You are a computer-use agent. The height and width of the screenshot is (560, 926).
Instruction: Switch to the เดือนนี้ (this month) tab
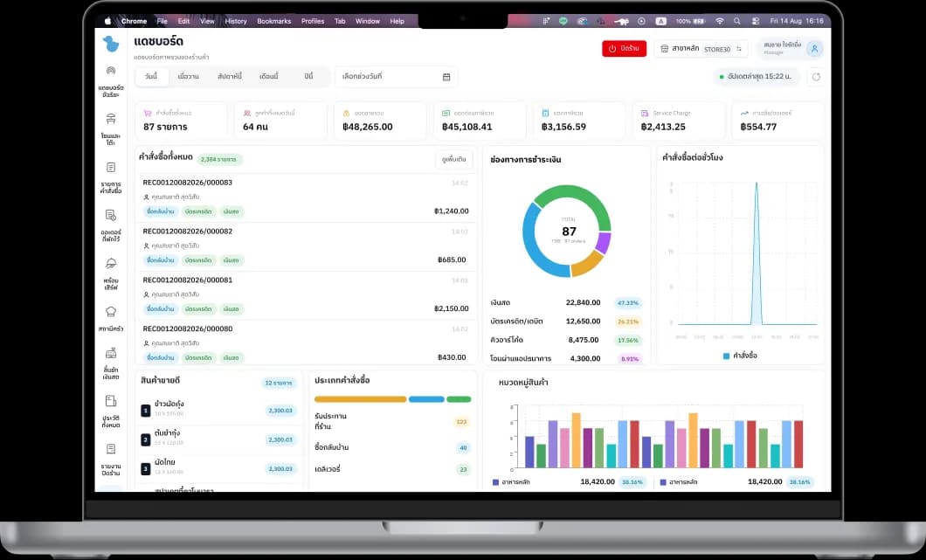269,76
